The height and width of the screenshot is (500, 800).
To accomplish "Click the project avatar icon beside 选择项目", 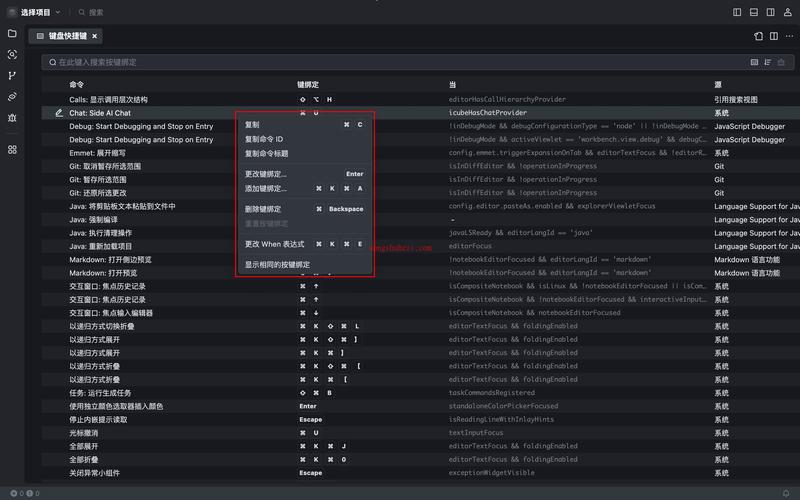I will [x=12, y=12].
